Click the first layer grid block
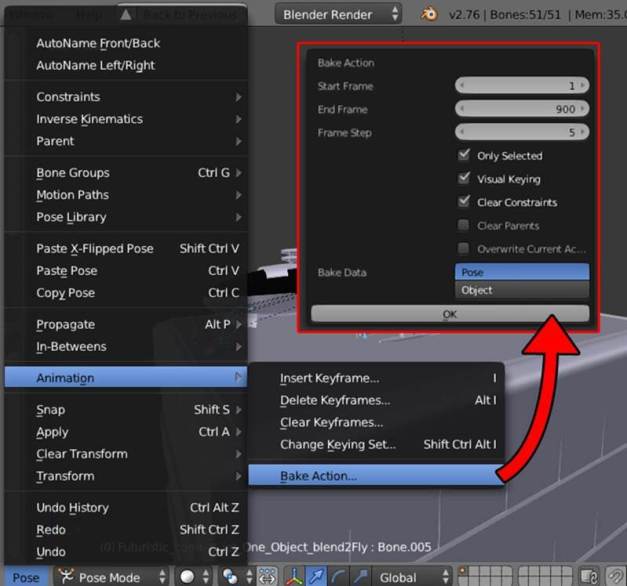Screen dimensions: 627x586 [x=485, y=577]
